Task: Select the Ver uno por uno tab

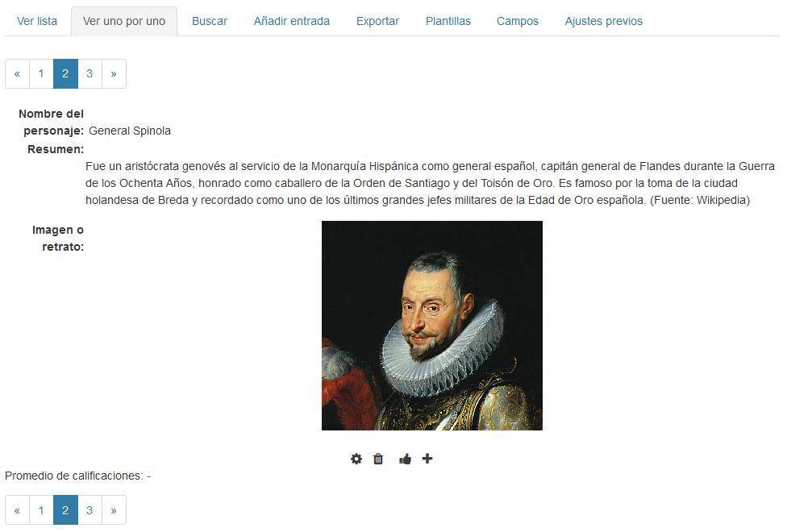Action: point(124,21)
